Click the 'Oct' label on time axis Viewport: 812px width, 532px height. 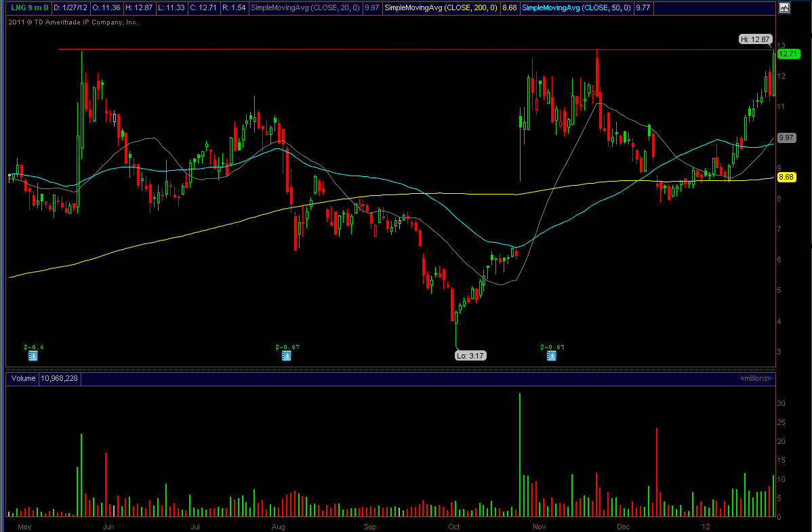pyautogui.click(x=453, y=527)
